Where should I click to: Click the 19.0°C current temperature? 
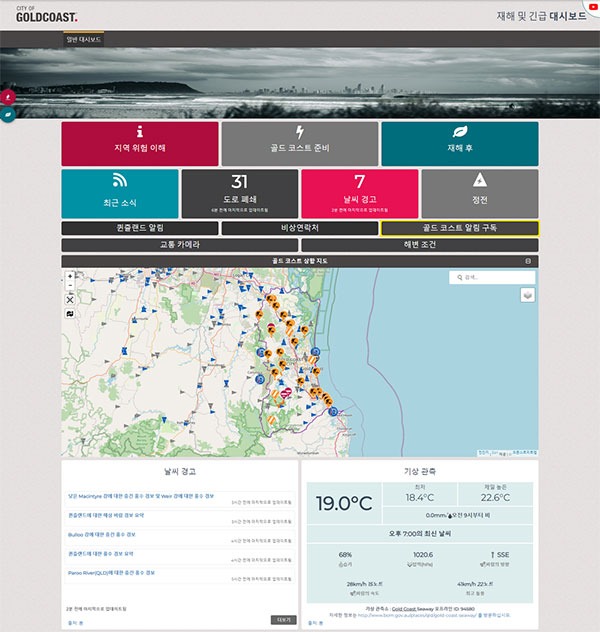[x=344, y=503]
